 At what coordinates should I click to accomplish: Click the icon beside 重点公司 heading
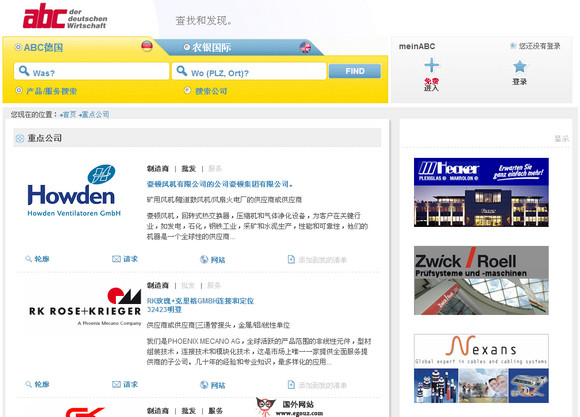coord(20,139)
